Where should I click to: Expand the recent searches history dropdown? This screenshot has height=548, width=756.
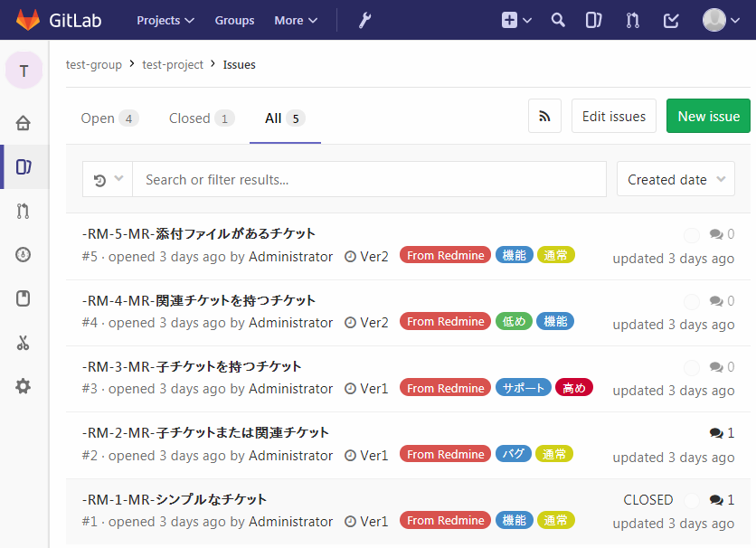coord(107,179)
